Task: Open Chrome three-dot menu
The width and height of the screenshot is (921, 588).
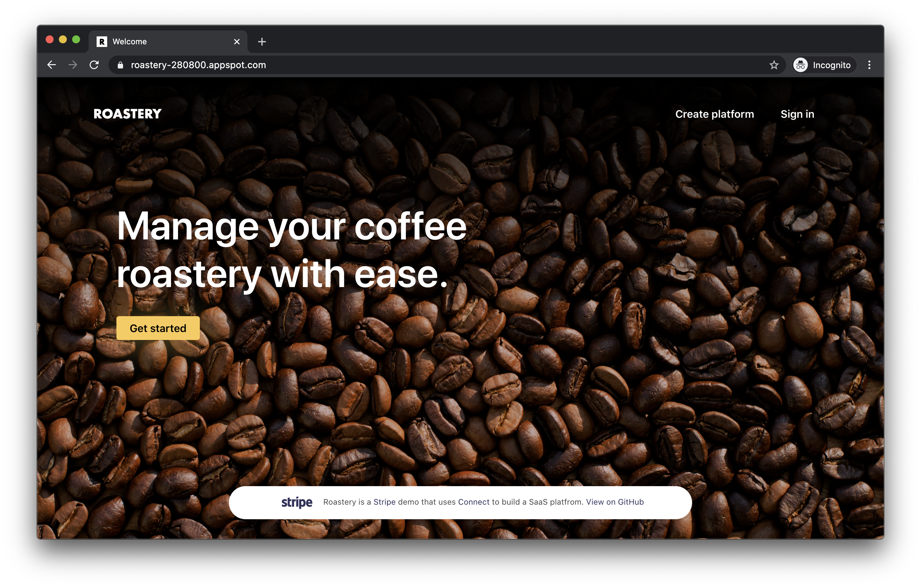Action: coord(869,65)
